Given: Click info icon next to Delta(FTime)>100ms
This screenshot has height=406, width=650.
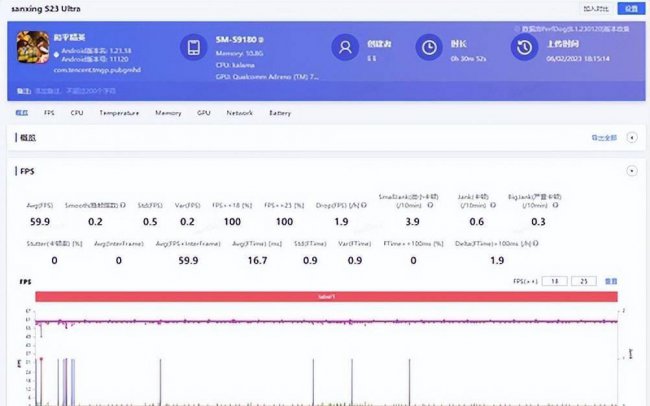Looking at the screenshot, I should click(x=535, y=243).
